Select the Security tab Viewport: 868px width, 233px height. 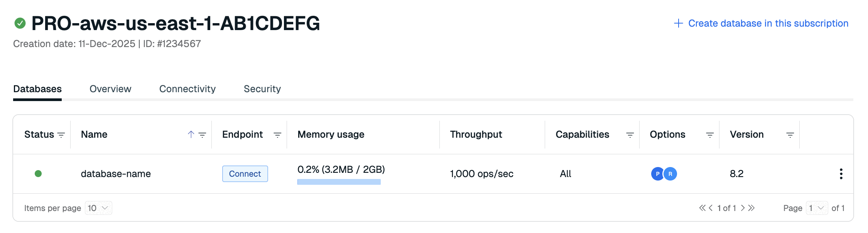(262, 89)
